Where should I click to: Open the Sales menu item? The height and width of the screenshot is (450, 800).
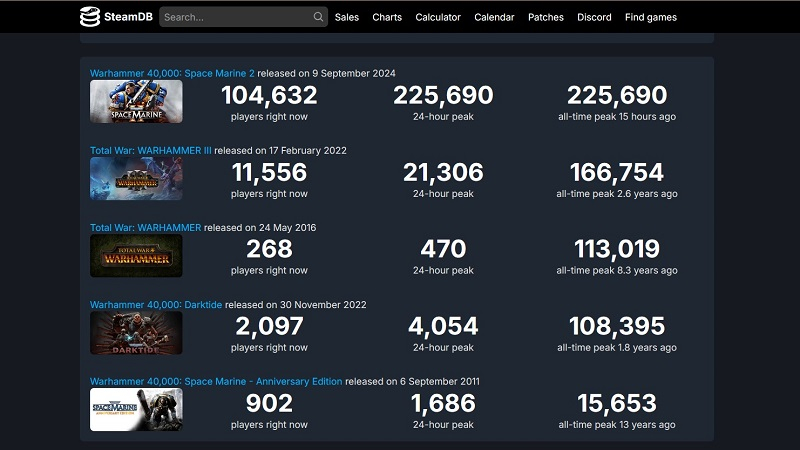pyautogui.click(x=347, y=17)
